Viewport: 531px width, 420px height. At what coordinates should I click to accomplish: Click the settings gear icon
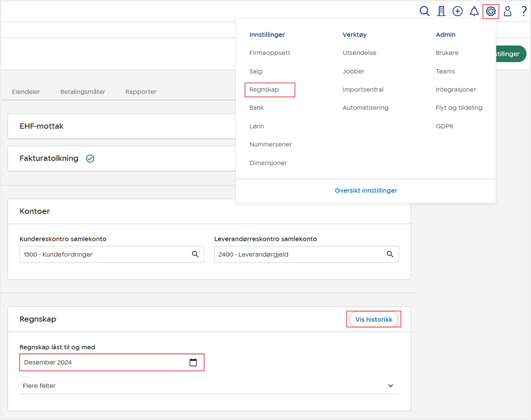pyautogui.click(x=491, y=12)
